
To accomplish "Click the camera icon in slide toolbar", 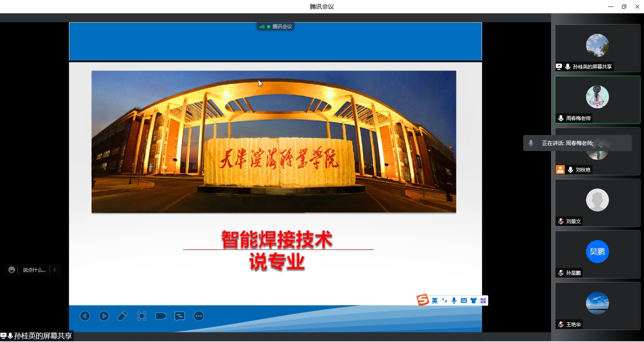I will [161, 316].
